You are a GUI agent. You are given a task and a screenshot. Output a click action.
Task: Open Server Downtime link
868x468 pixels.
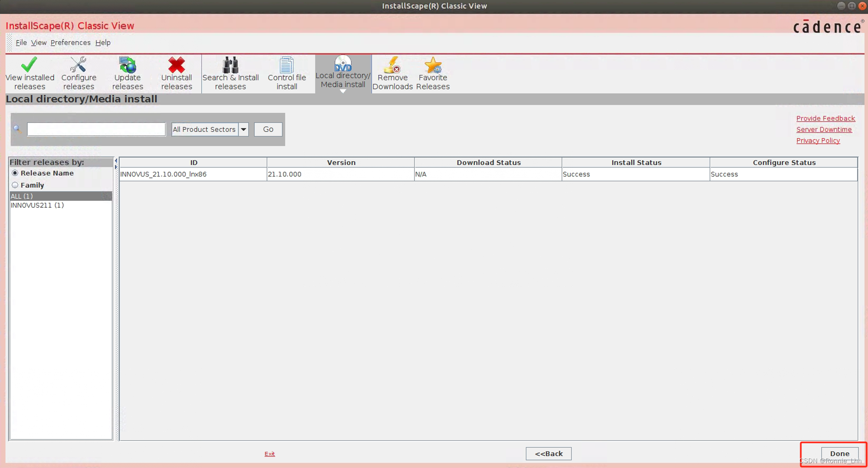pyautogui.click(x=824, y=129)
